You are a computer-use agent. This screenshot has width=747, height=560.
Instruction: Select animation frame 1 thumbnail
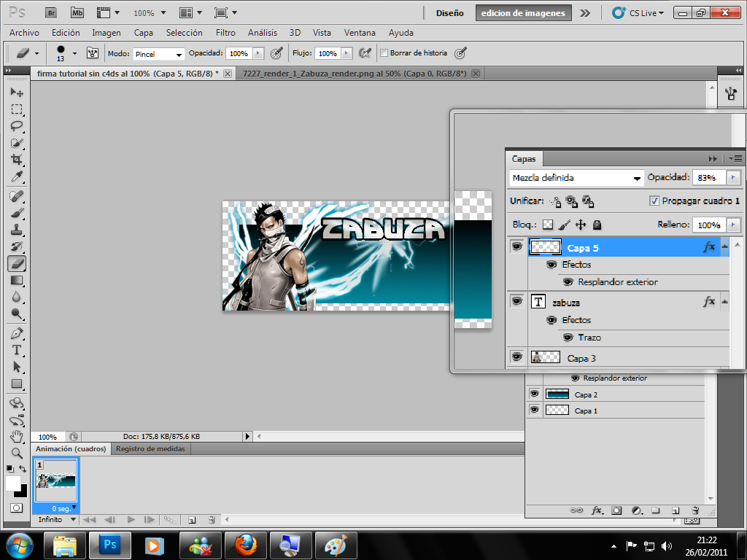[56, 481]
